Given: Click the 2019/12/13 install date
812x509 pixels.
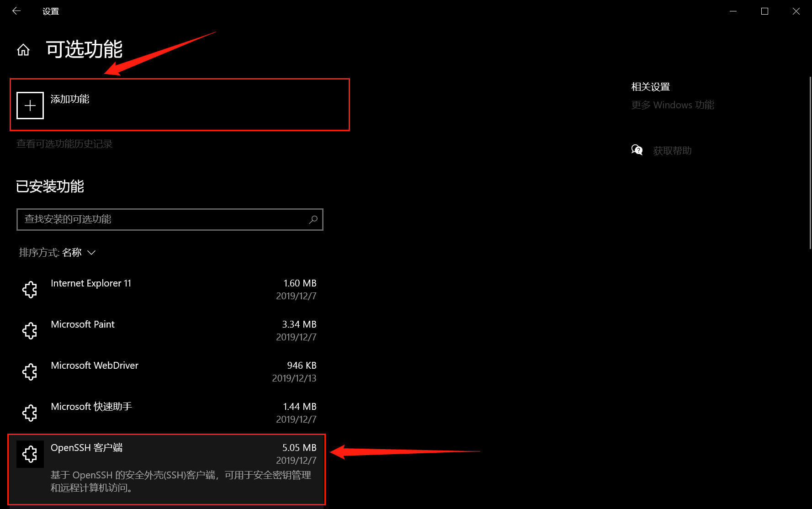Looking at the screenshot, I should coord(294,378).
